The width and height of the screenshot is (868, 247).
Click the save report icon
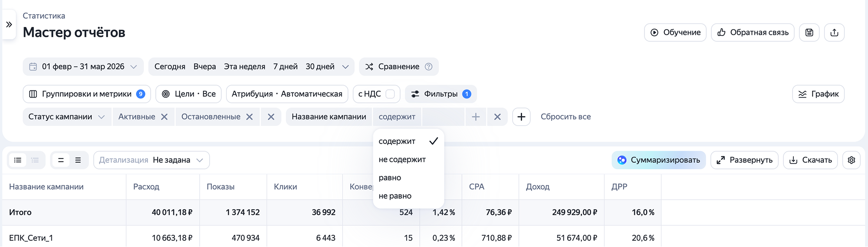click(x=809, y=33)
